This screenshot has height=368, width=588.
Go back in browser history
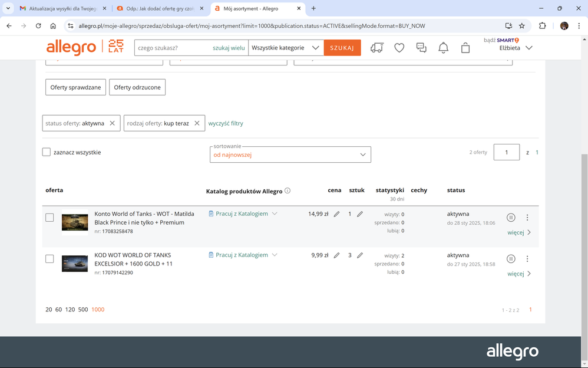pos(9,26)
